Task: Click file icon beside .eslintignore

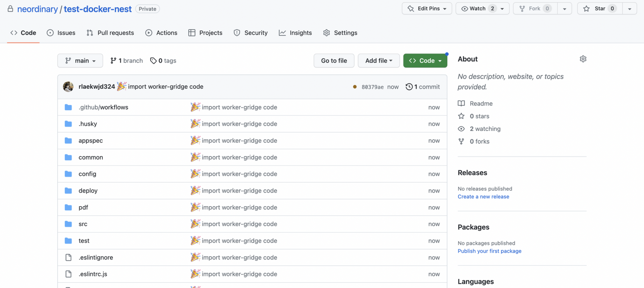Action: point(68,257)
